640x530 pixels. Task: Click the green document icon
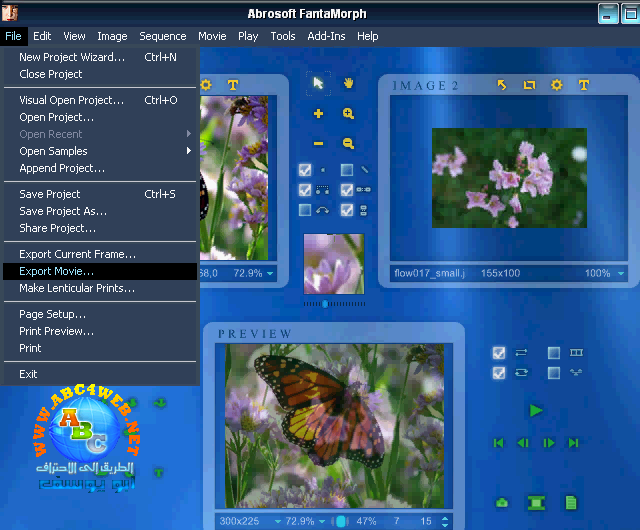[x=571, y=503]
